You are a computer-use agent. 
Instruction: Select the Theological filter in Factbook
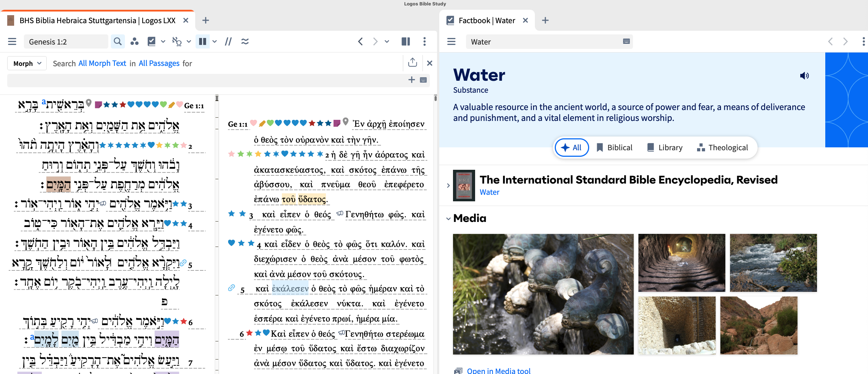[722, 148]
